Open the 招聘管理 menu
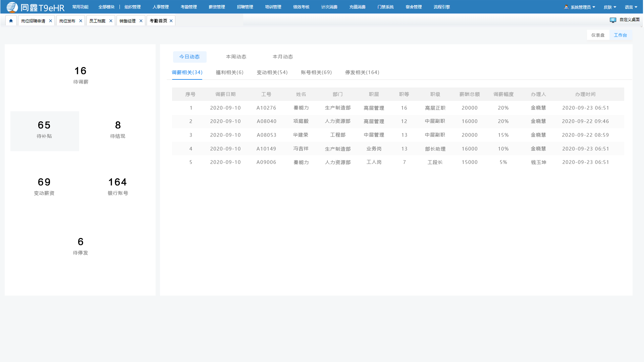Viewport: 644px width, 362px height. pos(245,7)
